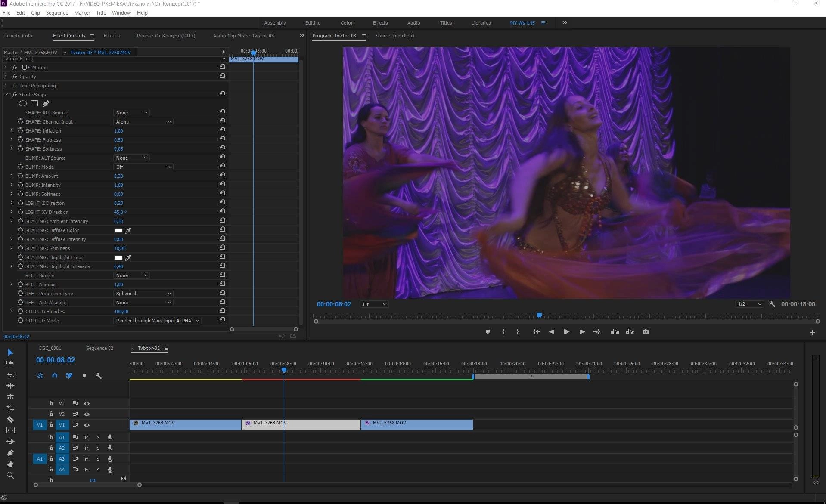Toggle linked selection in timeline

click(69, 376)
